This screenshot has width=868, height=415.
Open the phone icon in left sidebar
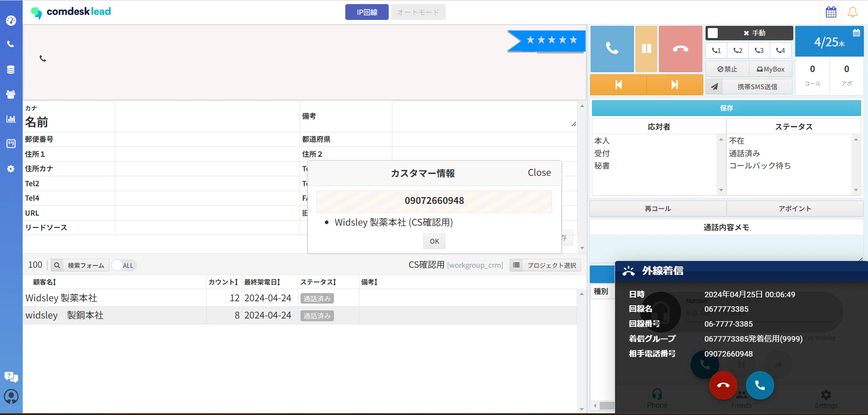coord(11,44)
